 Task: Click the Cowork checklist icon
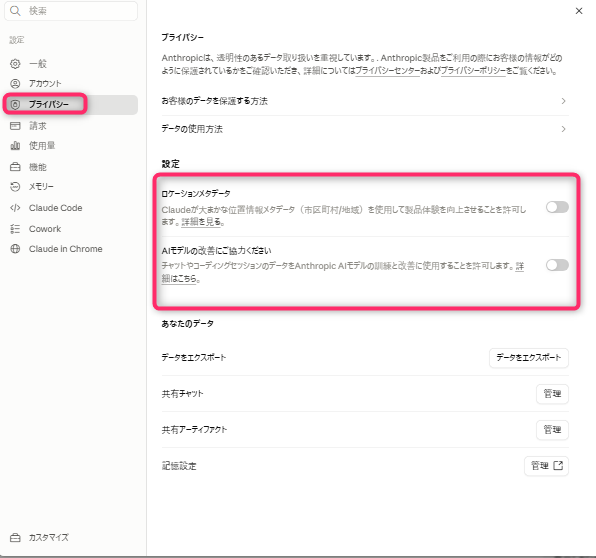[15, 229]
